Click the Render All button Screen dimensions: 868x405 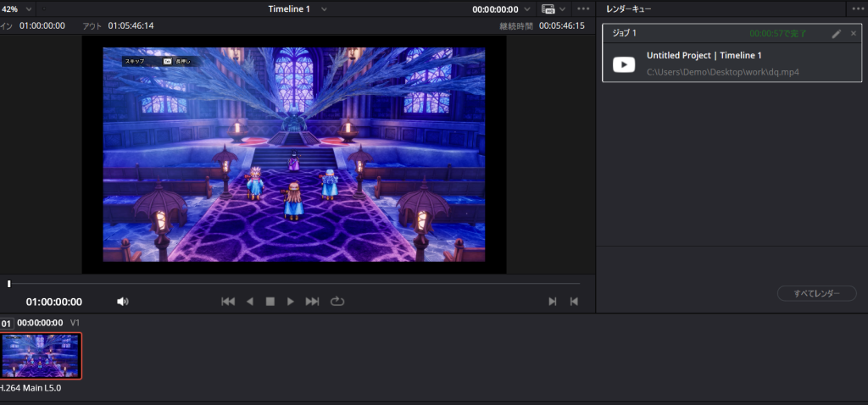816,293
